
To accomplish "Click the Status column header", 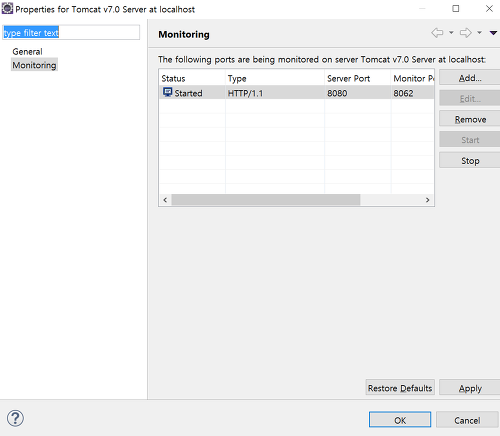I will 192,78.
